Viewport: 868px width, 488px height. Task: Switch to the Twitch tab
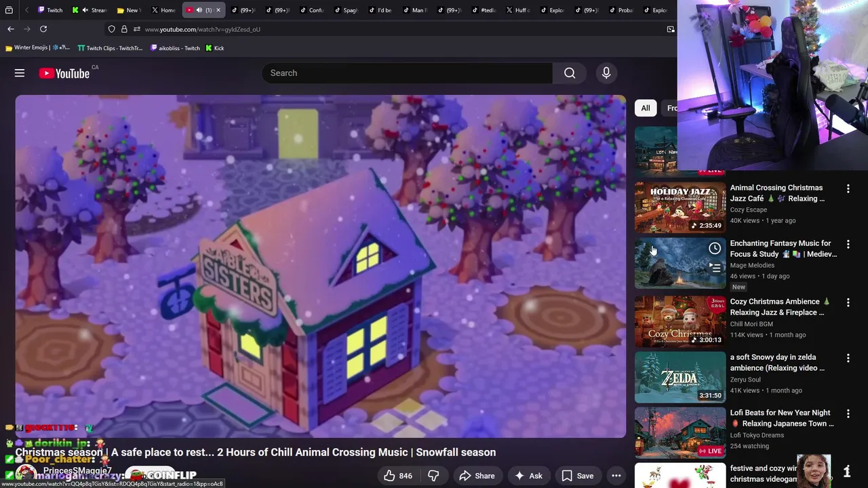tap(50, 10)
